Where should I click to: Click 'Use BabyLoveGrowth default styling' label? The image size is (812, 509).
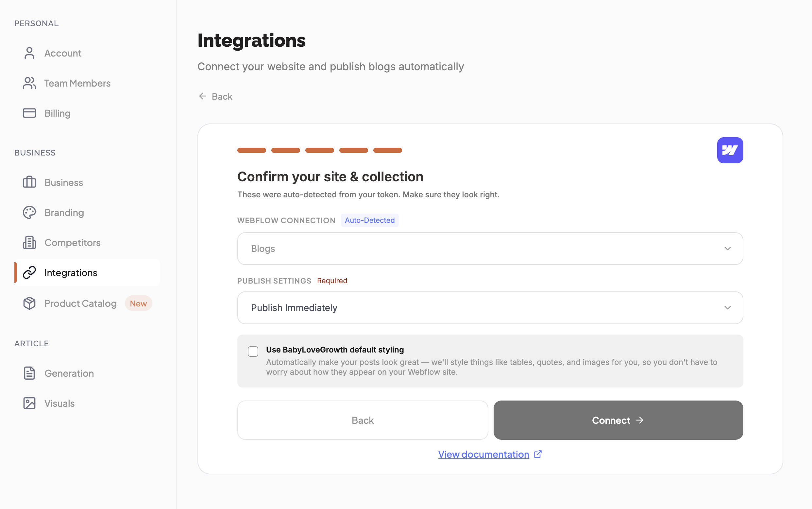click(335, 350)
